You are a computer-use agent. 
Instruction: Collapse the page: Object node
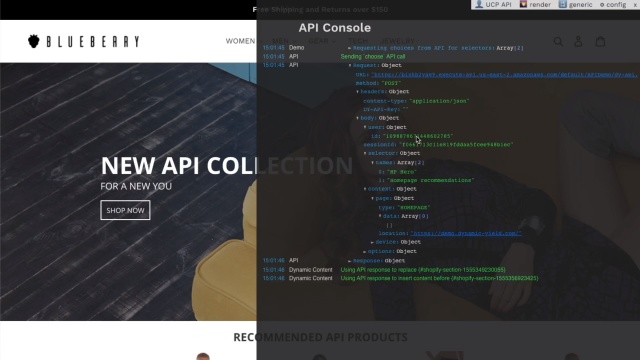[372, 198]
